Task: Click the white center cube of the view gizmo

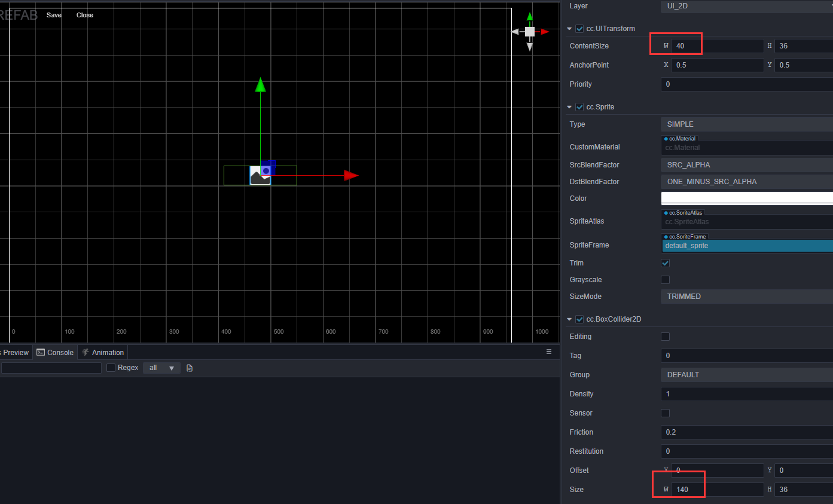Action: point(529,32)
